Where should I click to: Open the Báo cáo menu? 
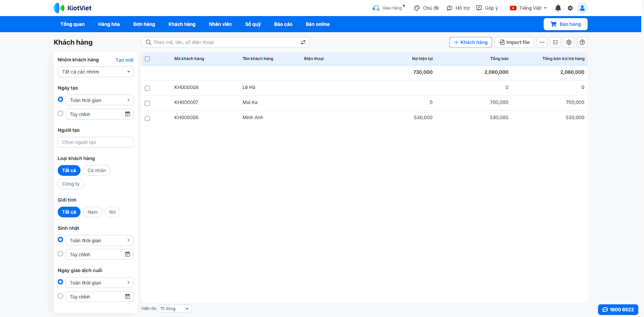point(283,24)
